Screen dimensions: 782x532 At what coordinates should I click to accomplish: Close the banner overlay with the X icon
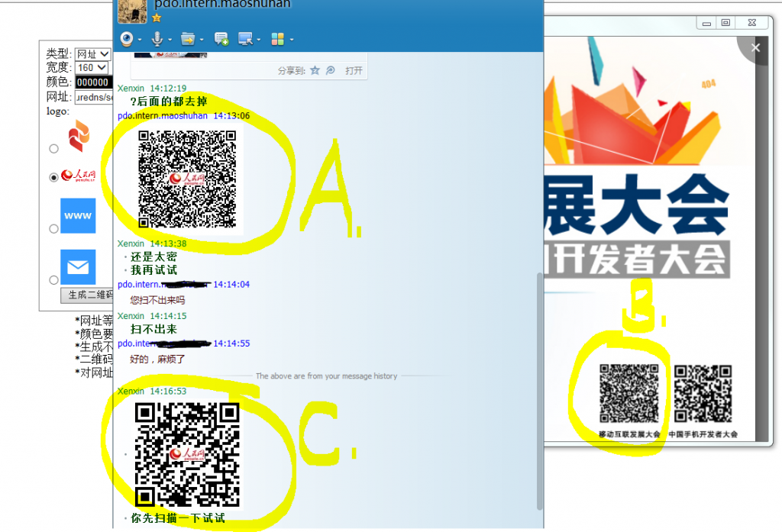(755, 48)
